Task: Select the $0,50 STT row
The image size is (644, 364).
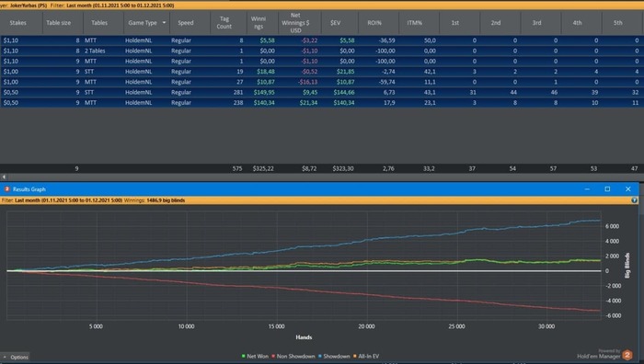Action: point(322,92)
